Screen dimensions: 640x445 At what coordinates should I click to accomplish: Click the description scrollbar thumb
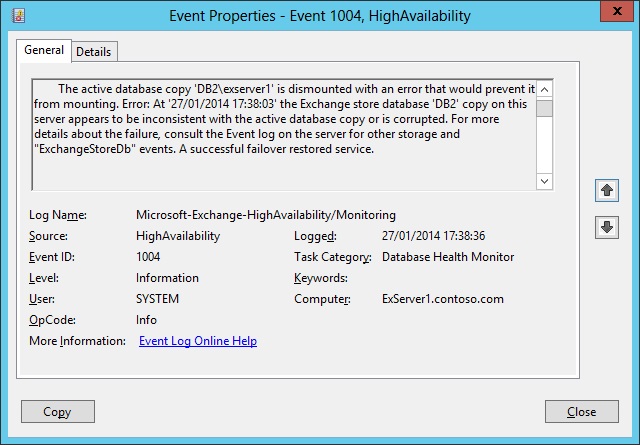(544, 108)
